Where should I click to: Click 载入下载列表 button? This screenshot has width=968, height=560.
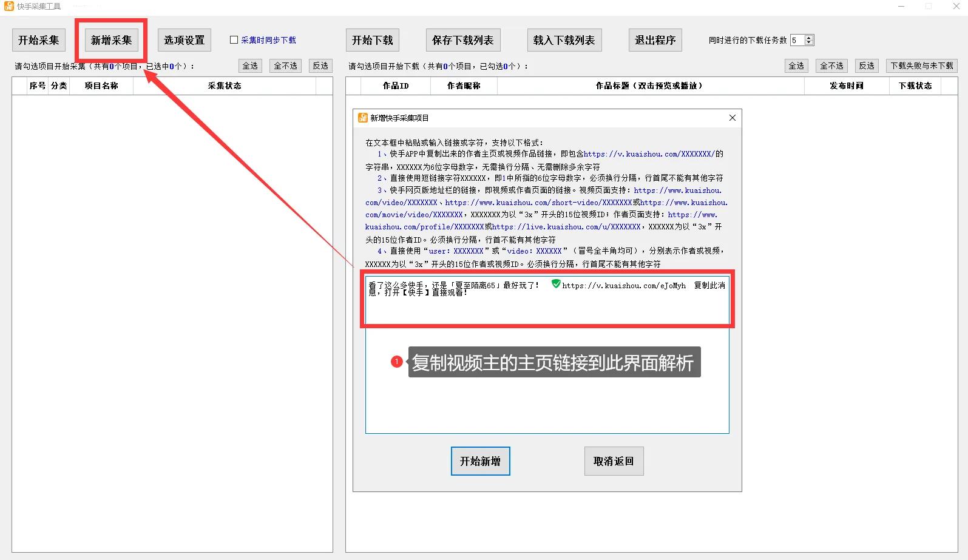564,40
